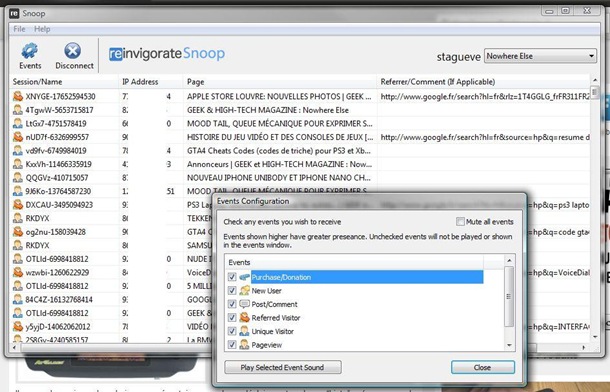Close the Events Configuration dialog
This screenshot has height=392, width=610.
[483, 367]
